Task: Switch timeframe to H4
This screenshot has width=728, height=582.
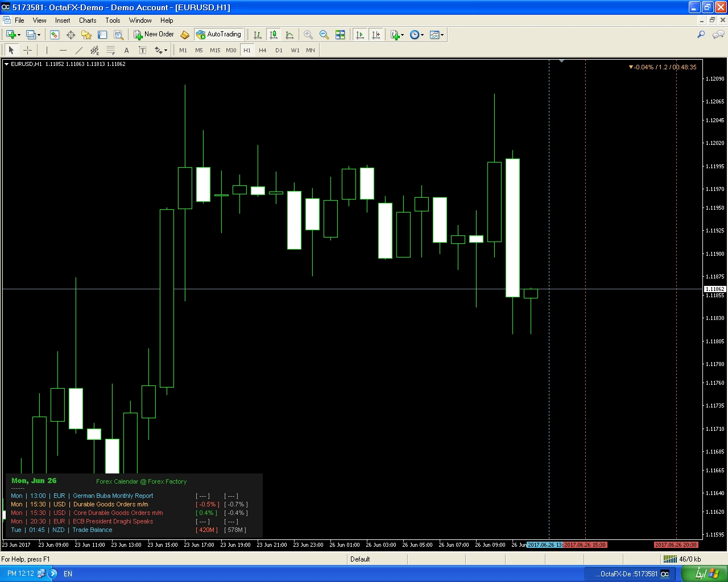Action: (263, 50)
